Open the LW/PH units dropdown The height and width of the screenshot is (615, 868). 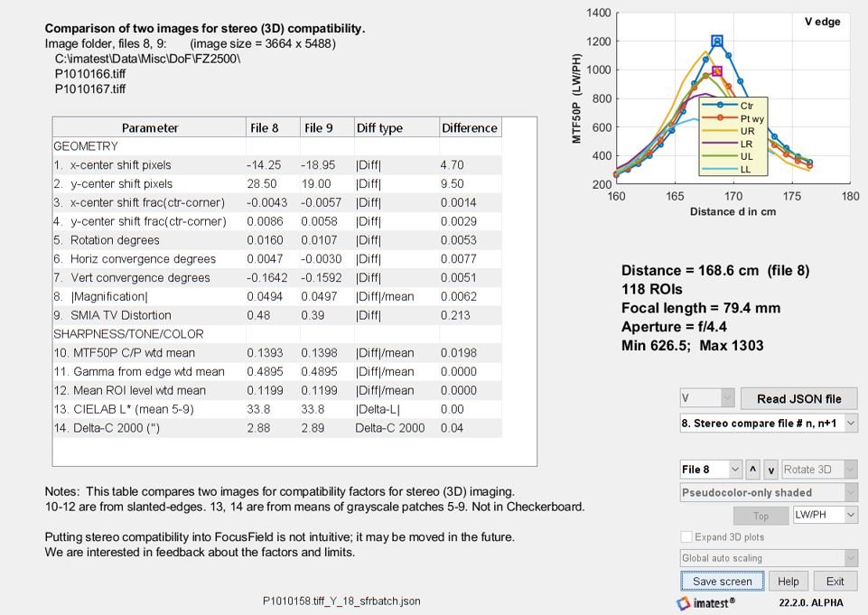(825, 515)
